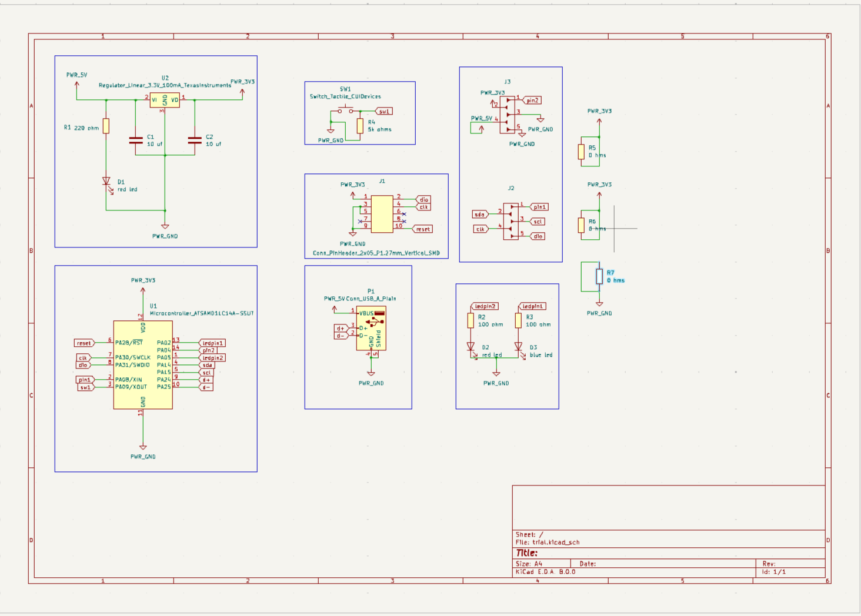Click the reset net label near U1

click(x=84, y=342)
